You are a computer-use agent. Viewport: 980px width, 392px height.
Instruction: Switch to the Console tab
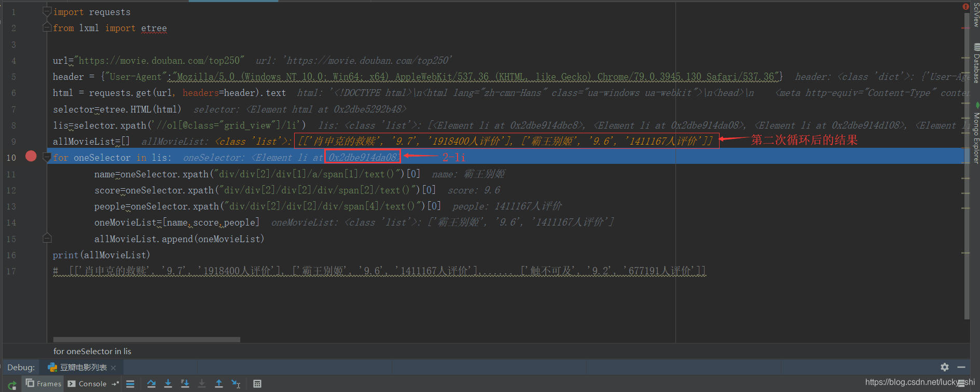coord(87,384)
